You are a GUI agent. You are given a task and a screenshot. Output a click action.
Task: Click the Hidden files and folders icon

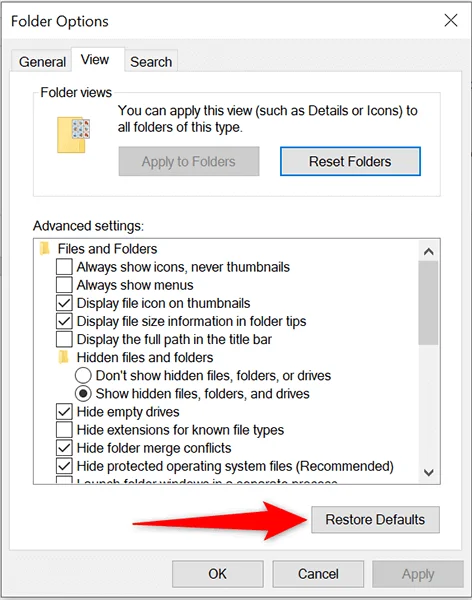pos(63,357)
